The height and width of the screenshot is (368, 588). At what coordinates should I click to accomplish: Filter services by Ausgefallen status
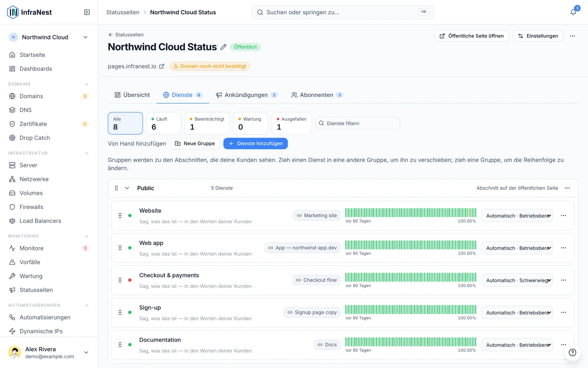tap(292, 123)
